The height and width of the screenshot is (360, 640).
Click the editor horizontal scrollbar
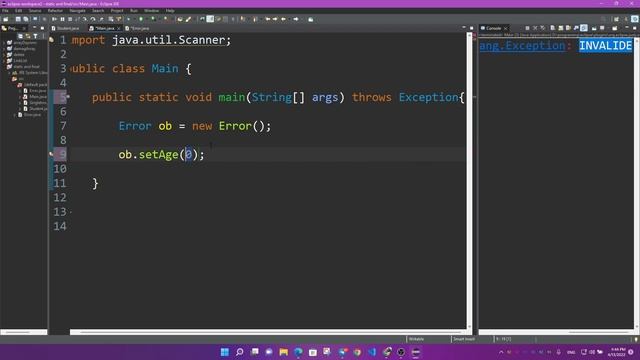pos(267,332)
